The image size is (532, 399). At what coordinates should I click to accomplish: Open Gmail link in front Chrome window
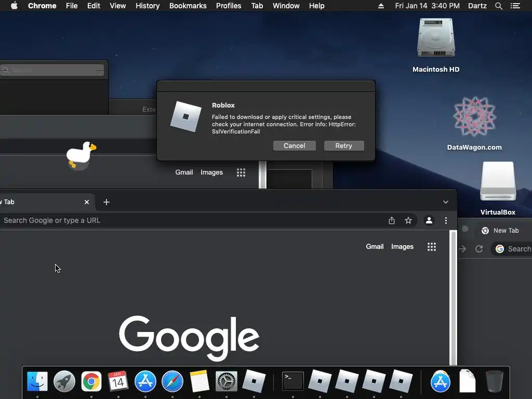pos(375,247)
